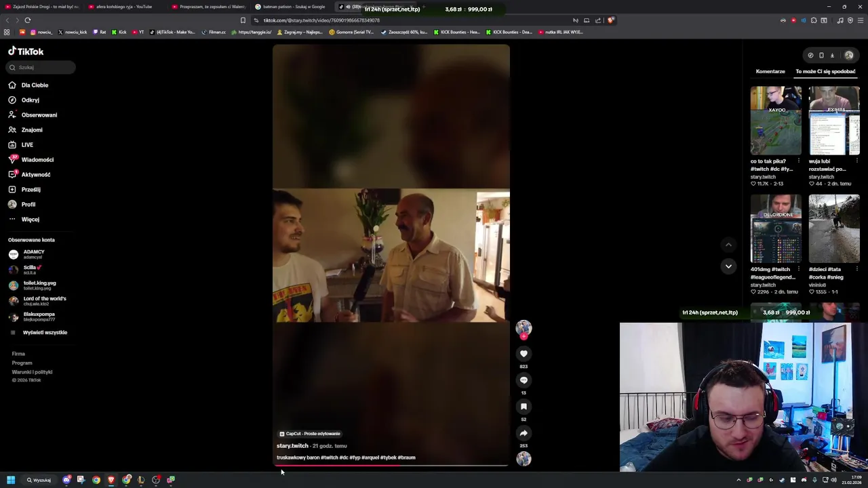This screenshot has width=868, height=488.
Task: Open more options for '401dmg #twitch' video
Action: click(799, 269)
